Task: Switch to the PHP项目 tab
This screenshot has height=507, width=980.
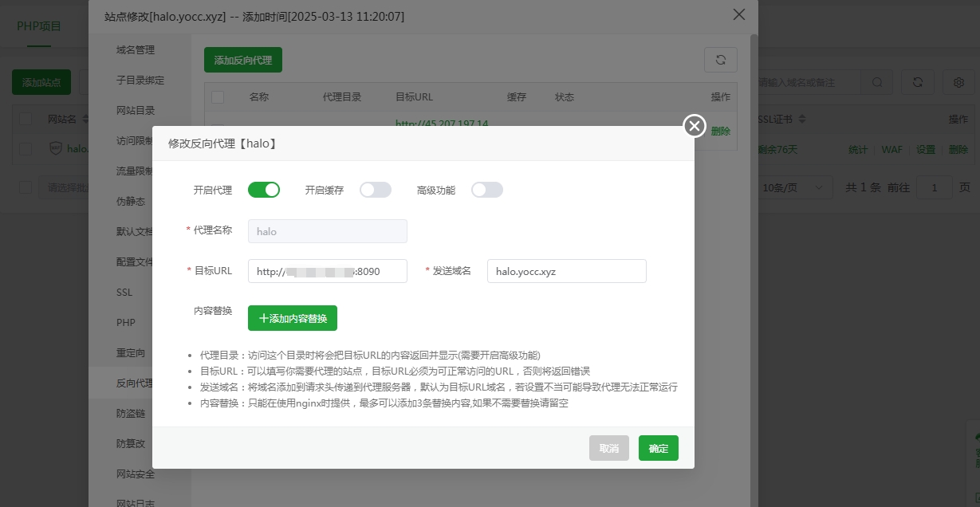Action: [37, 26]
